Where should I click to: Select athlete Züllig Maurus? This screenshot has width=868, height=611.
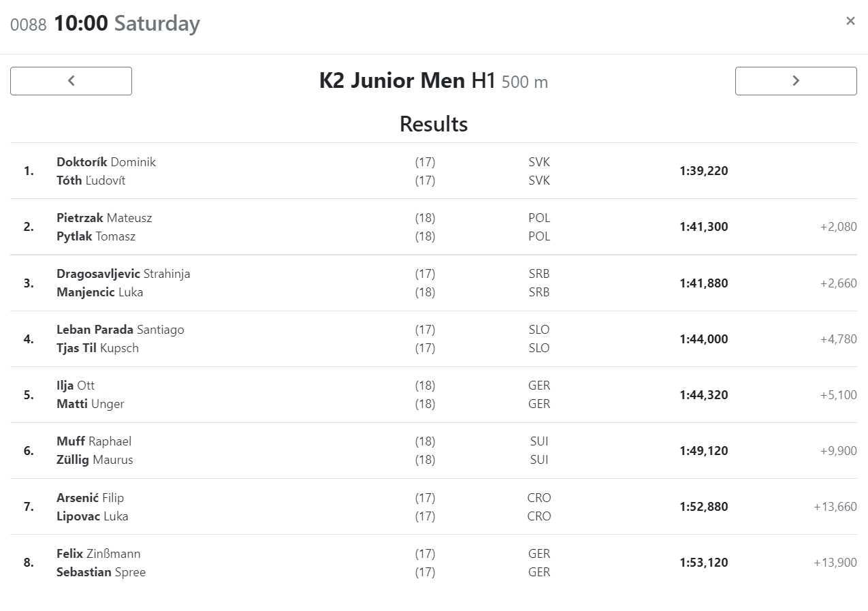coord(95,460)
